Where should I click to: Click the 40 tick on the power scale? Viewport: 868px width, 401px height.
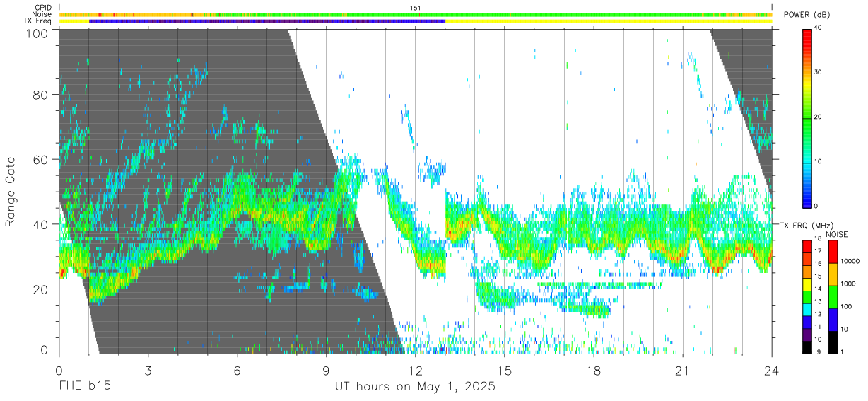(x=818, y=28)
